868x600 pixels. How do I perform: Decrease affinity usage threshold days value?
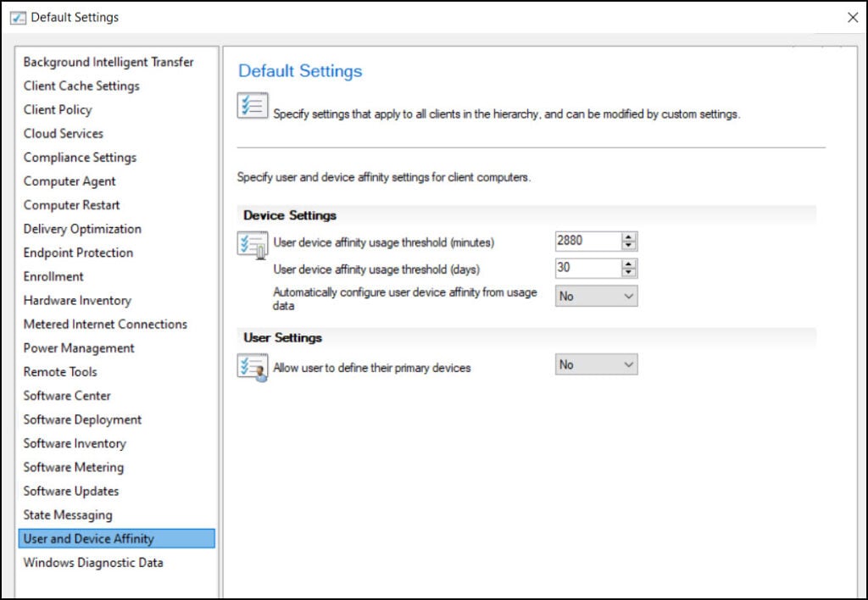tap(628, 272)
